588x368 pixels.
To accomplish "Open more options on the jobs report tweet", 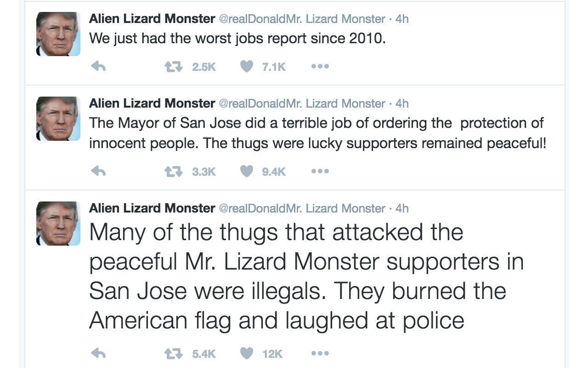I will [320, 67].
